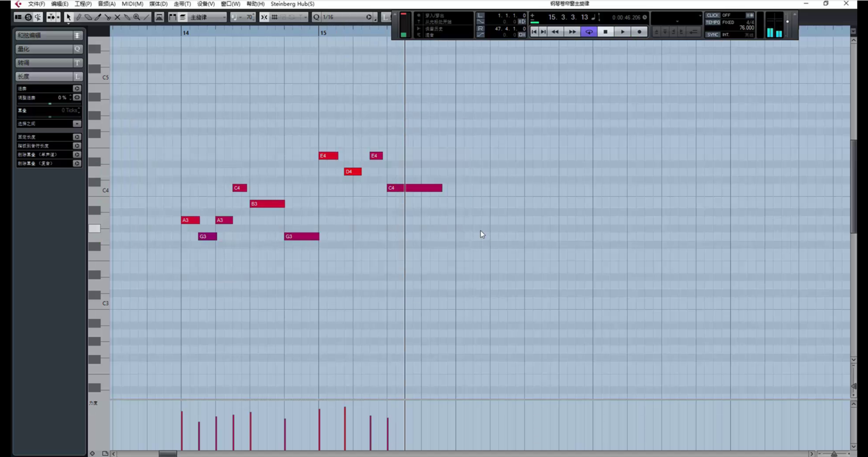The image size is (868, 457).
Task: Toggle the metronome CLICK button
Action: [x=713, y=15]
